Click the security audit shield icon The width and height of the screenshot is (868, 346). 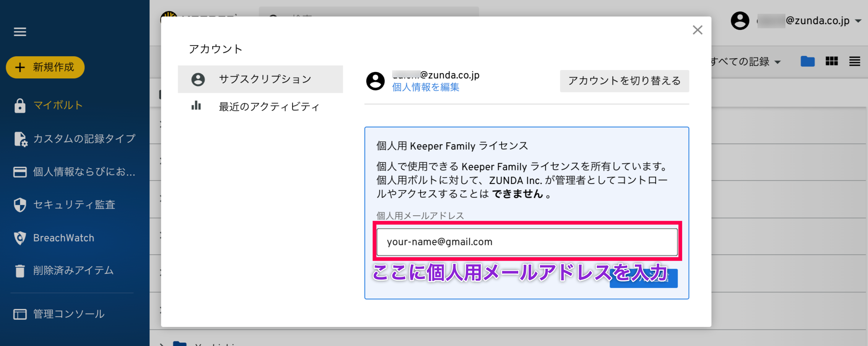20,205
